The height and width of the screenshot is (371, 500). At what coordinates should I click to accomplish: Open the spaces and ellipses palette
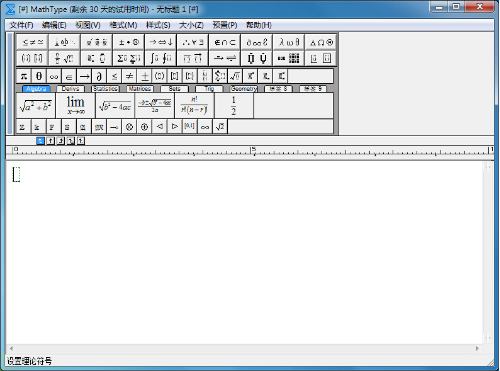pos(64,42)
